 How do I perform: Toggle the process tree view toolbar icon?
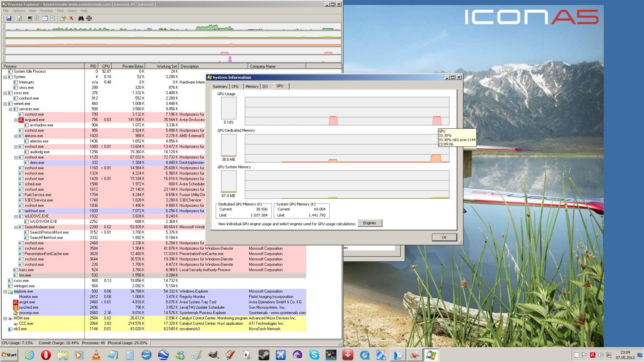pyautogui.click(x=37, y=18)
